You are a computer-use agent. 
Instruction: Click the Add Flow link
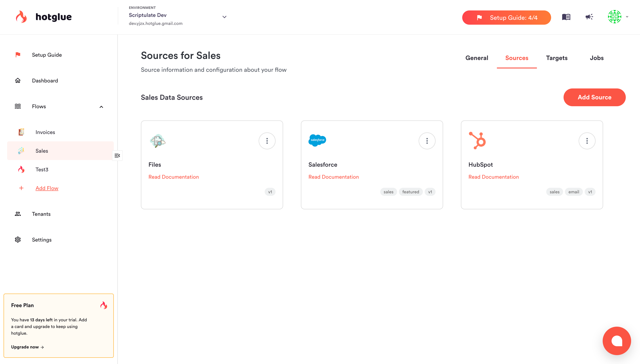click(47, 188)
